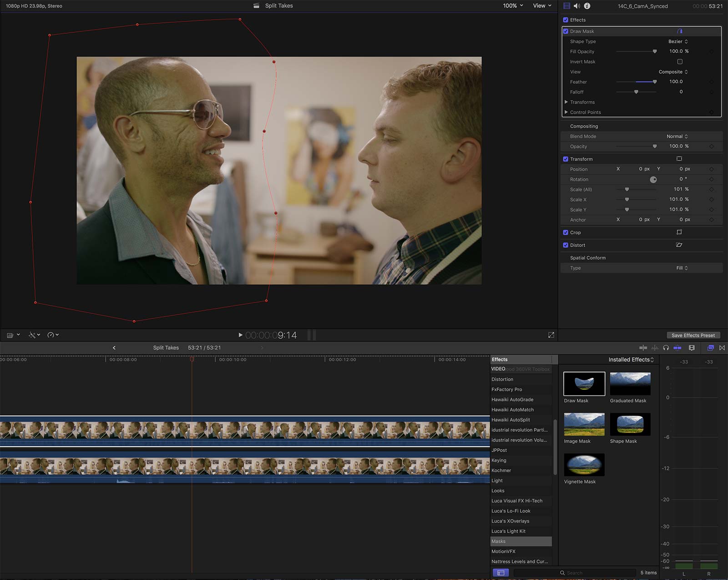Show Distort onscreen controls icon
Viewport: 728px width, 580px height.
point(679,245)
